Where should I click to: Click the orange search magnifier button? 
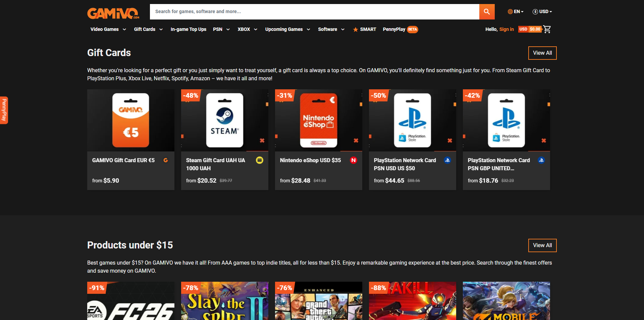487,12
